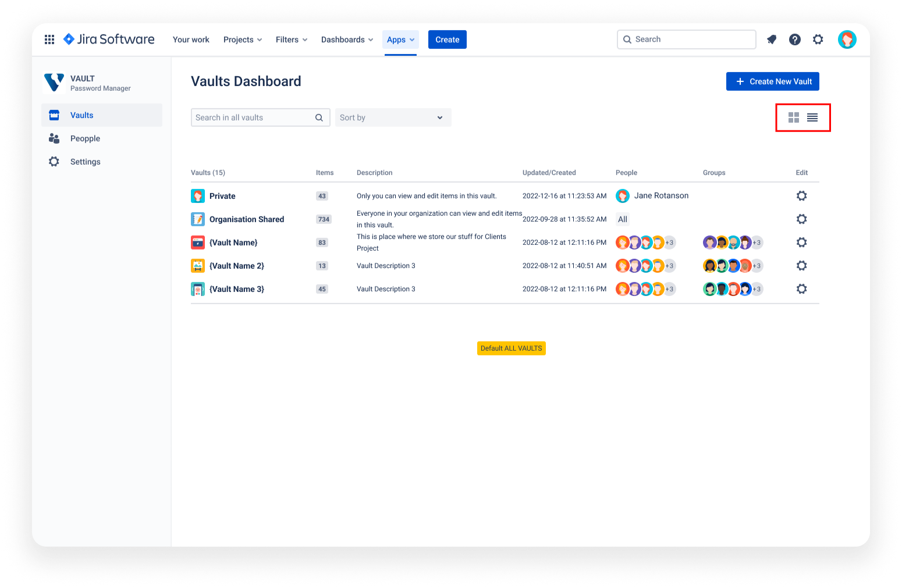Toggle the All people badge on Organisation Shared
The image size is (902, 588).
(x=622, y=219)
